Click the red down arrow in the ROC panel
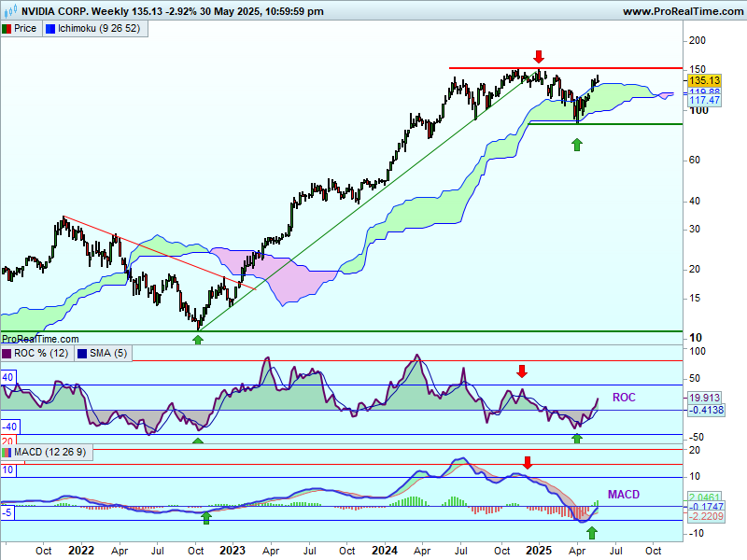 coord(522,371)
